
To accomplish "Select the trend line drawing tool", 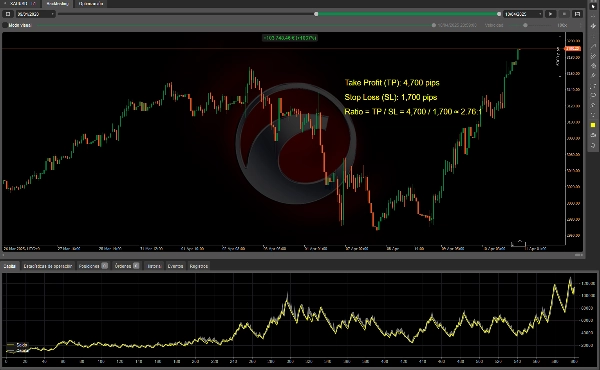I will pyautogui.click(x=593, y=46).
